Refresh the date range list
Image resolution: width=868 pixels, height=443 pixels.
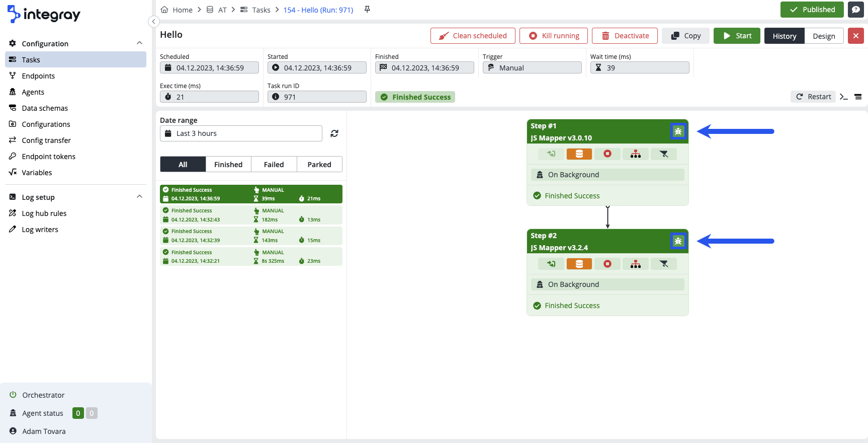pos(334,133)
